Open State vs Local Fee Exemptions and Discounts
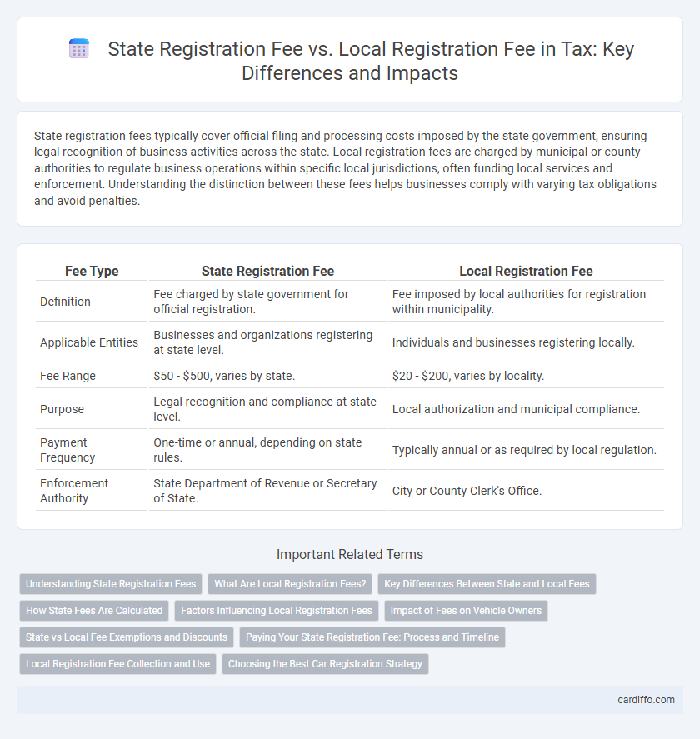 (x=127, y=637)
